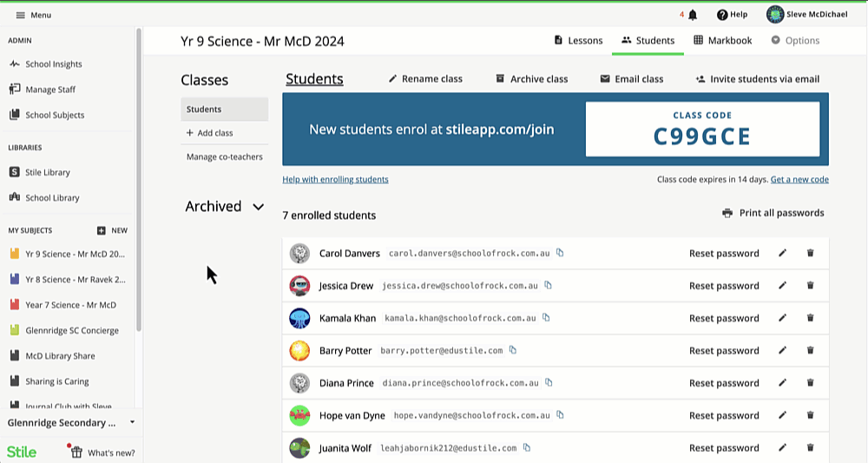Copy Jessica Drew's email address icon
Viewport: 868px width, 463px height.
[548, 285]
